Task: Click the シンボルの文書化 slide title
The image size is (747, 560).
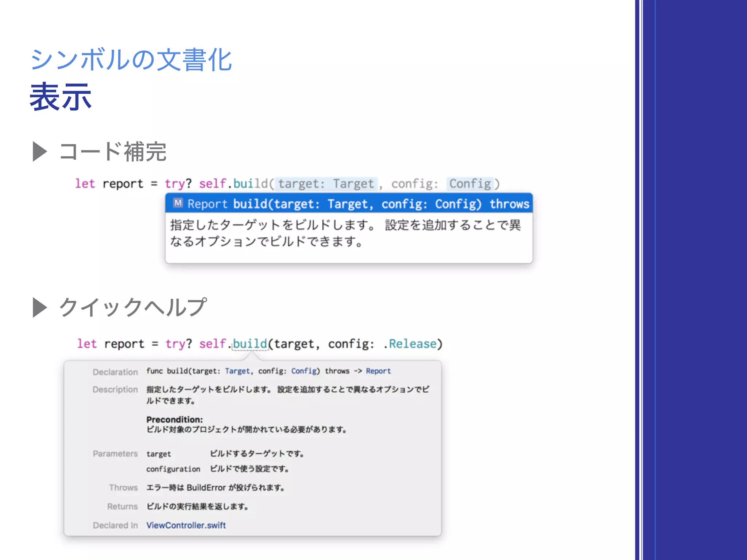Action: (131, 59)
